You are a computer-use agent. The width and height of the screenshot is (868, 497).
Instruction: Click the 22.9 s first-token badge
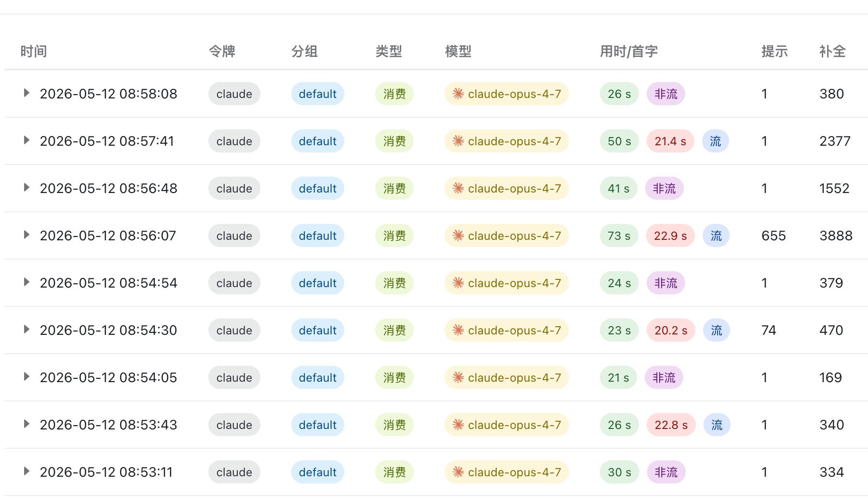670,235
